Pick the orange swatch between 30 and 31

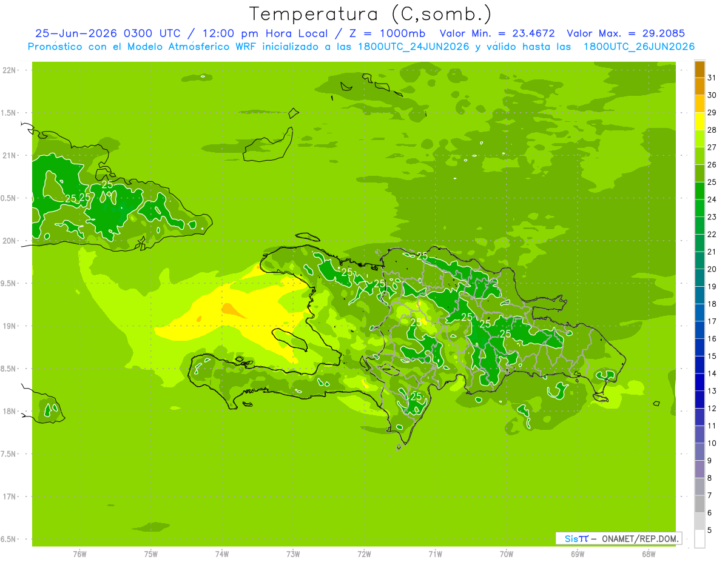[699, 86]
